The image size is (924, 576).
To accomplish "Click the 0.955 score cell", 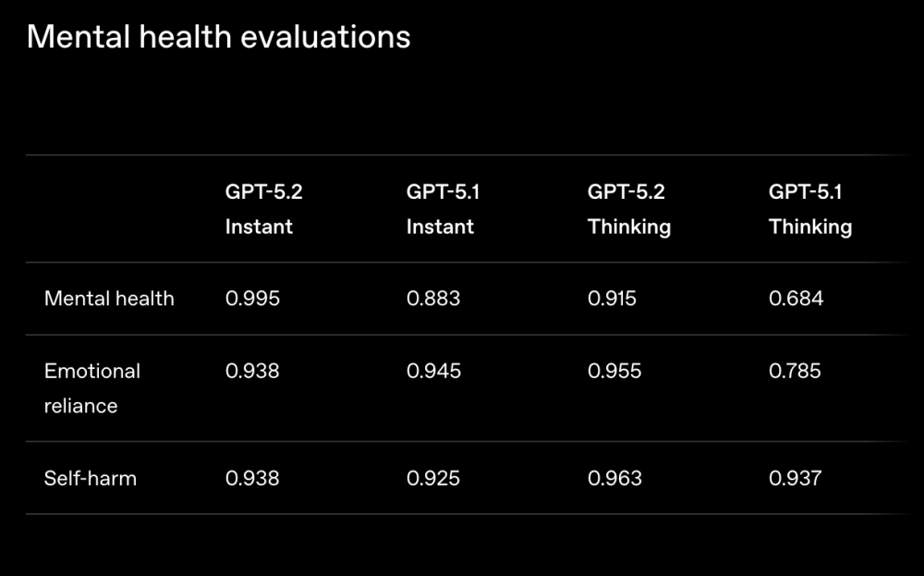I will [x=614, y=371].
